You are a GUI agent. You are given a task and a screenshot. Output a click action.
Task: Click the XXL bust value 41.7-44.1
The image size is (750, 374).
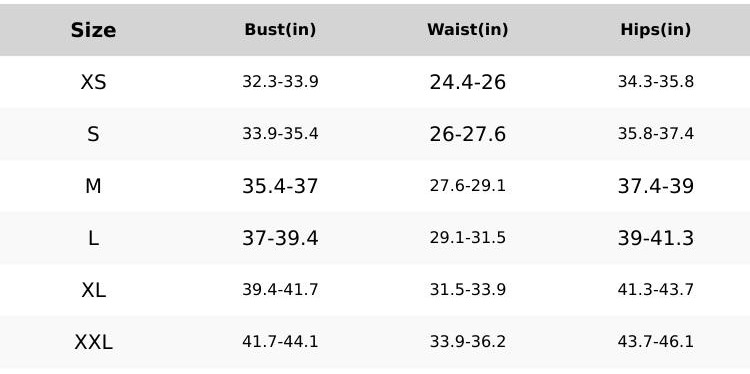tap(280, 342)
